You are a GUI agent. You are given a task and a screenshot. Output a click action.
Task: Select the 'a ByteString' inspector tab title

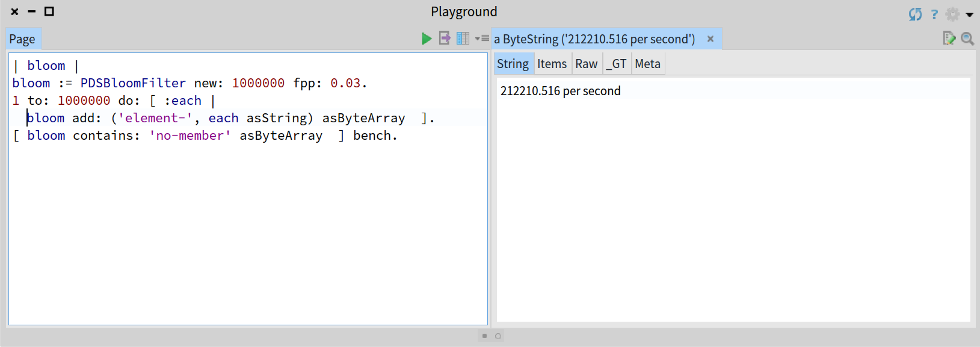click(x=594, y=39)
